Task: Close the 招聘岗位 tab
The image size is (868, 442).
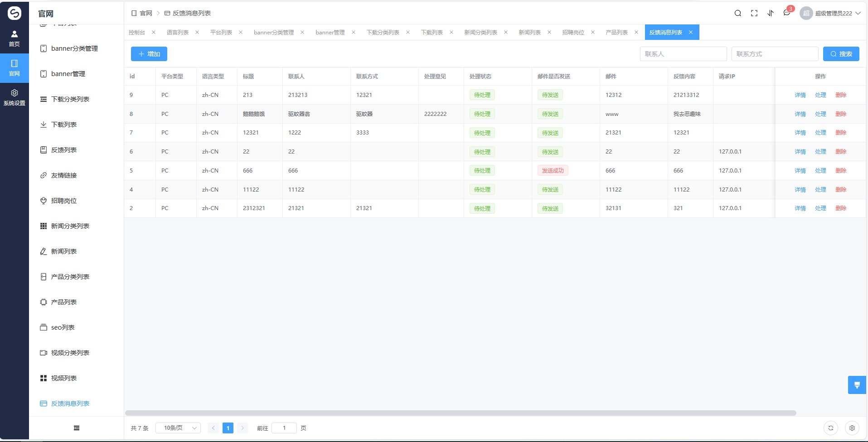Action: coord(593,32)
